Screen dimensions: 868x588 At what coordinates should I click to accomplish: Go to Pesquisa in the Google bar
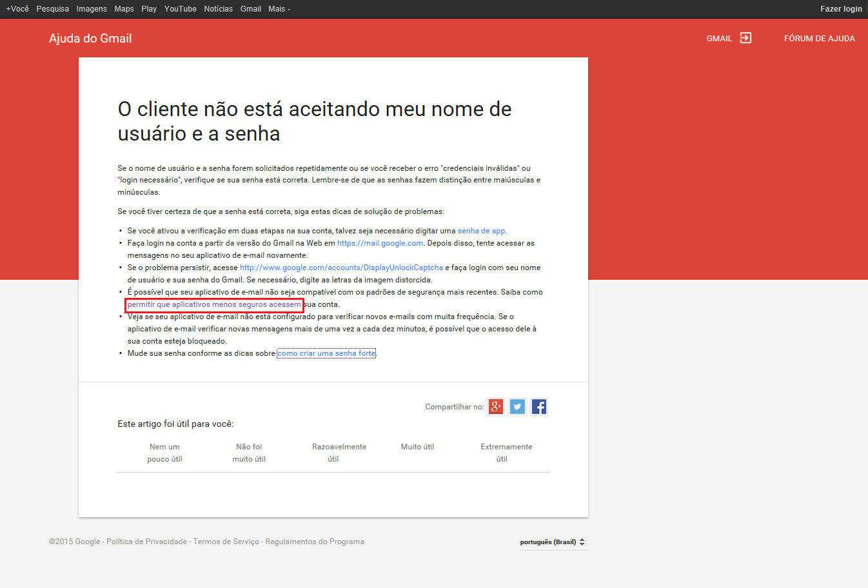coord(53,9)
